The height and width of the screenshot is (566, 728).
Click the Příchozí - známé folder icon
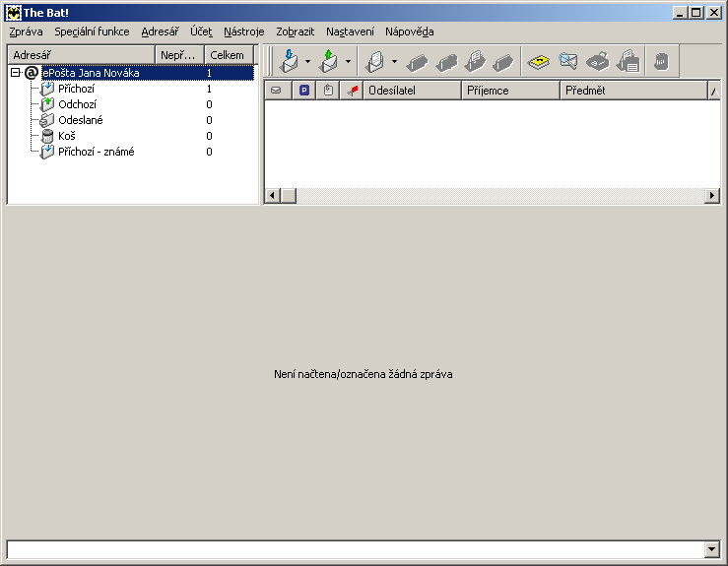pyautogui.click(x=47, y=152)
